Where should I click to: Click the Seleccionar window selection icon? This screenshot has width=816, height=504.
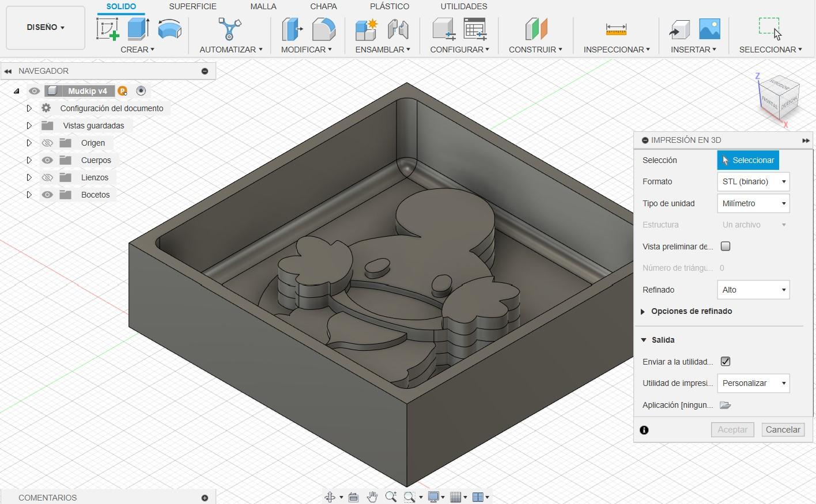pyautogui.click(x=770, y=29)
